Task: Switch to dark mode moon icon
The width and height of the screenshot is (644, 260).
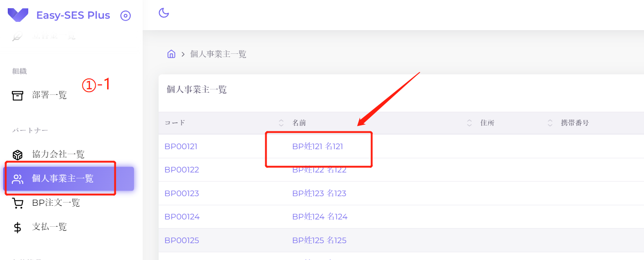Action: click(164, 13)
